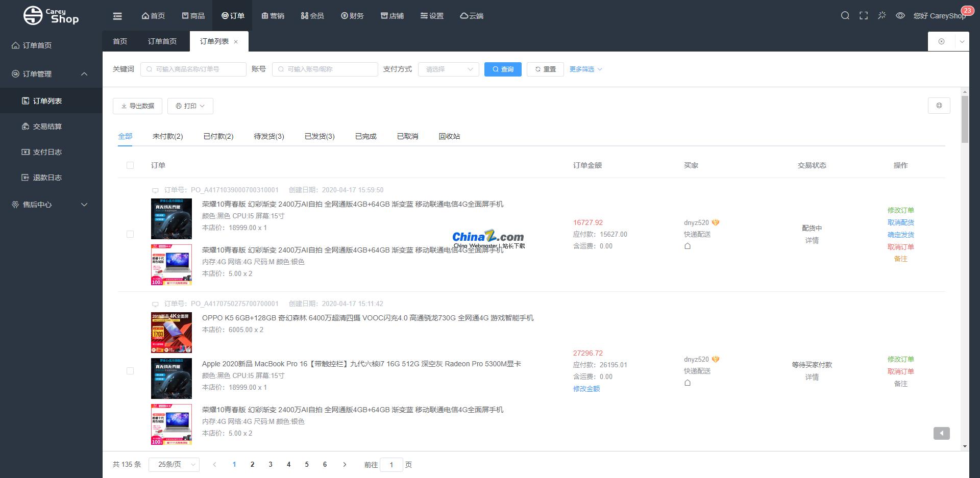Toggle the sidebar collapse hamburger icon
The height and width of the screenshot is (478, 980).
pos(117,16)
